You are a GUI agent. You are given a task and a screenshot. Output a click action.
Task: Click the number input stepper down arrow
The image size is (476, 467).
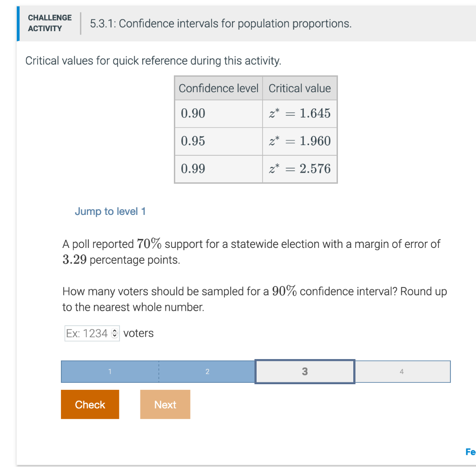coord(115,335)
